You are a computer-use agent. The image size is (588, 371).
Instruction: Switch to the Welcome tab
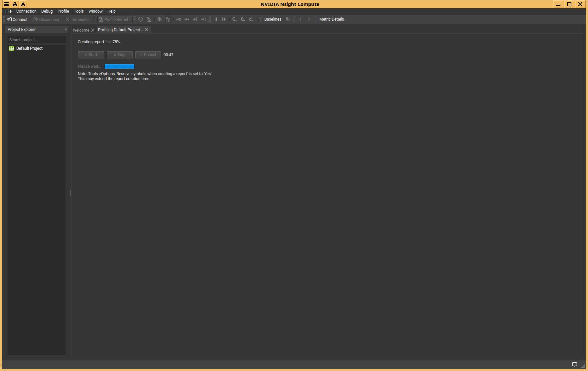[81, 30]
